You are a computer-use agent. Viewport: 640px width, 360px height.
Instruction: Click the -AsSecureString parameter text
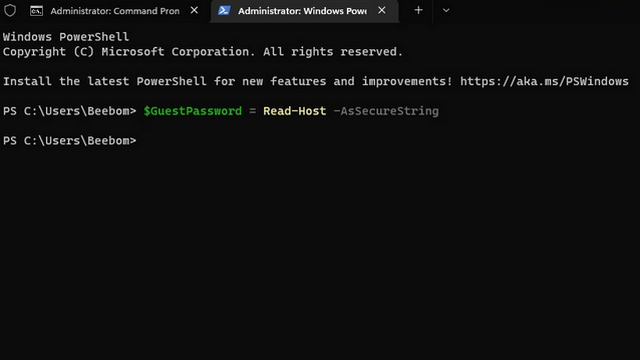386,111
